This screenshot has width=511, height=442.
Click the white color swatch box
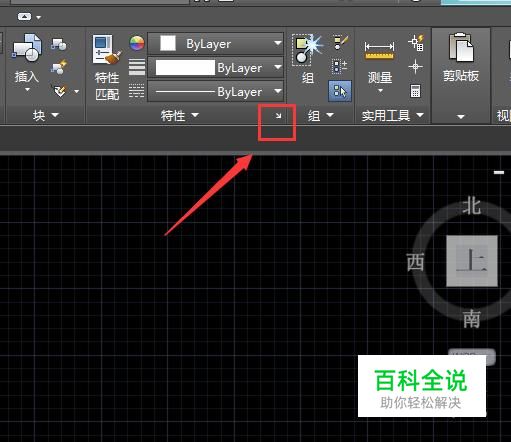point(168,43)
